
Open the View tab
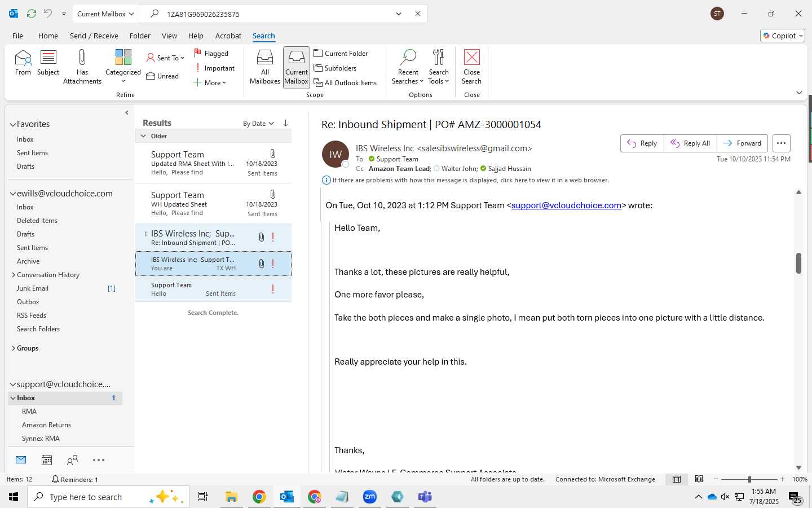(169, 36)
